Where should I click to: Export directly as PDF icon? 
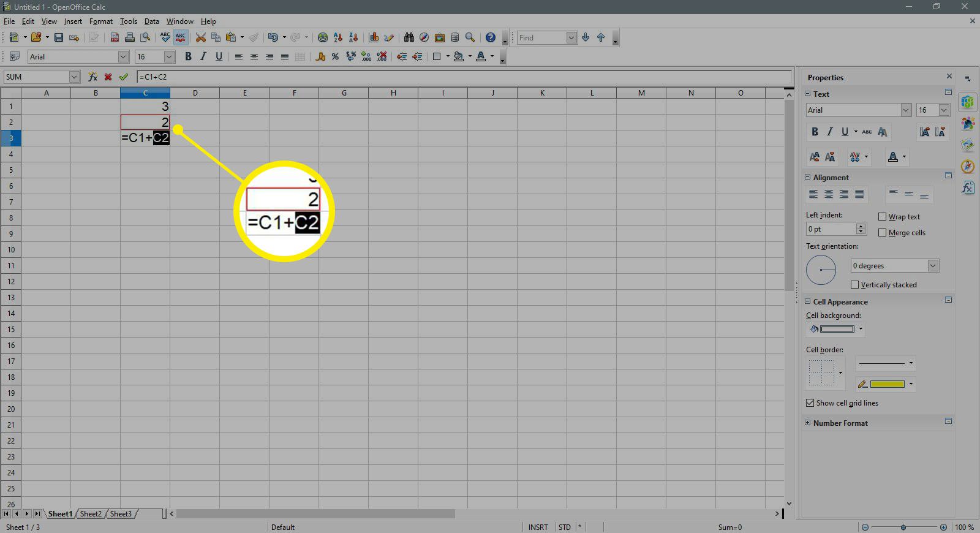[115, 38]
